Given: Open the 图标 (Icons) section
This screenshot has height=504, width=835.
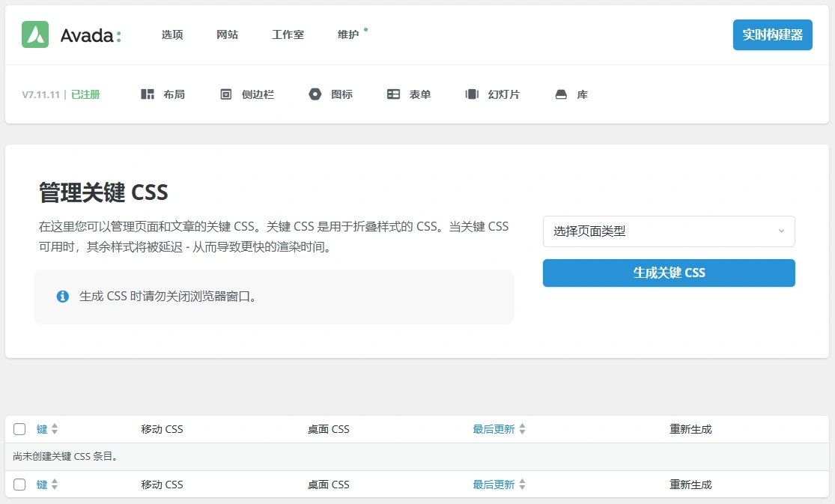Looking at the screenshot, I should (x=331, y=94).
